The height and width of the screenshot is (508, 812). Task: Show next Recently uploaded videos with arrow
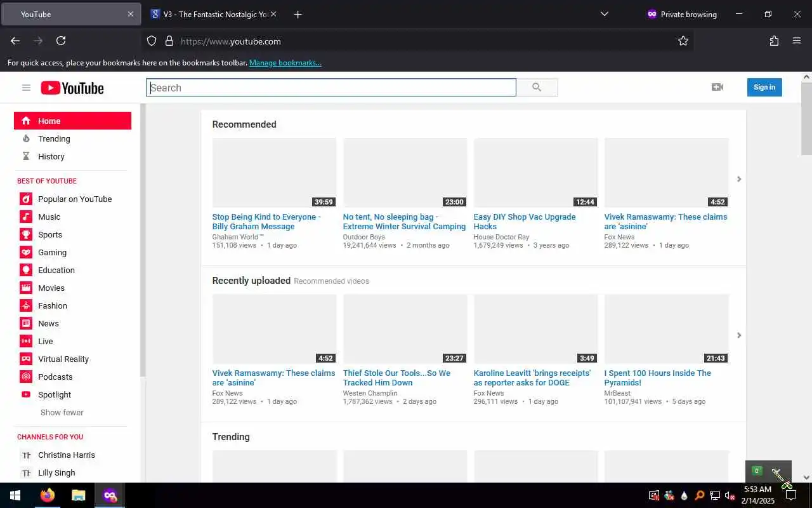739,335
